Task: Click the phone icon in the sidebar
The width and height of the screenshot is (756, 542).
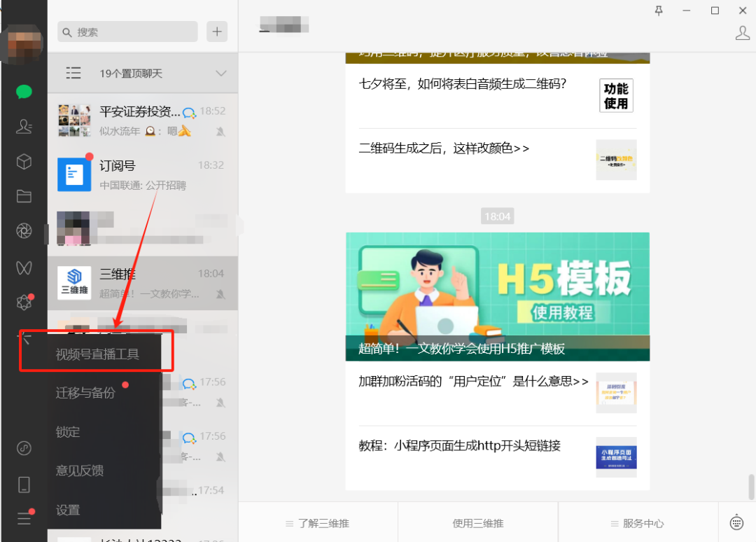Action: [x=23, y=484]
